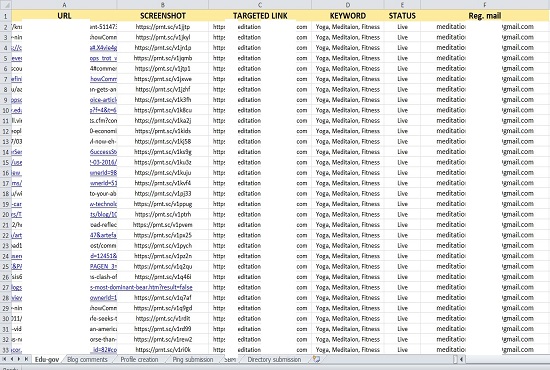
Task: Select column E header
Action: coord(402,5)
